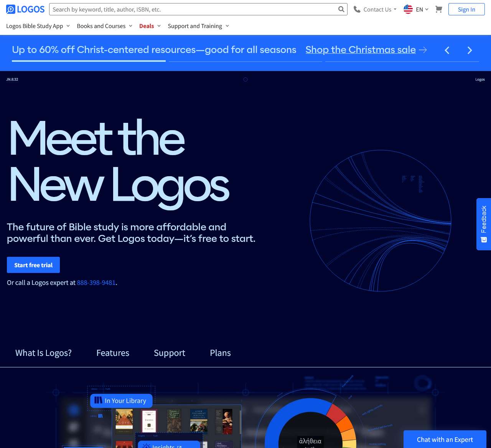Follow Shop the Christmas sale link
491x448 pixels.
(x=361, y=50)
